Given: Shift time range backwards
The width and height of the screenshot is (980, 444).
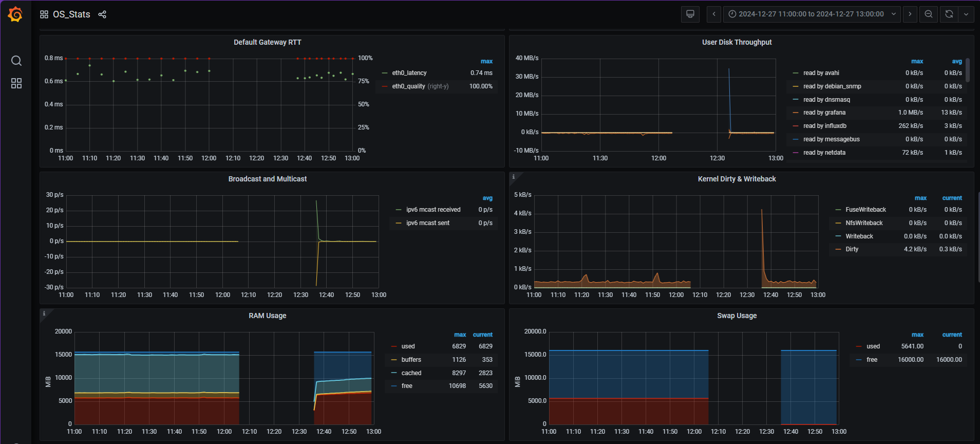Looking at the screenshot, I should point(714,14).
